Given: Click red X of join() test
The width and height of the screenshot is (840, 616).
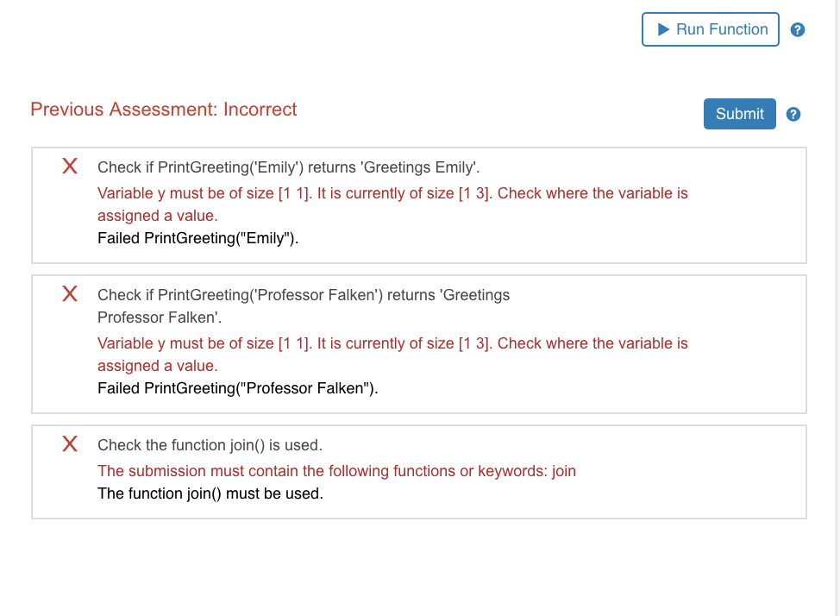Looking at the screenshot, I should 70,444.
